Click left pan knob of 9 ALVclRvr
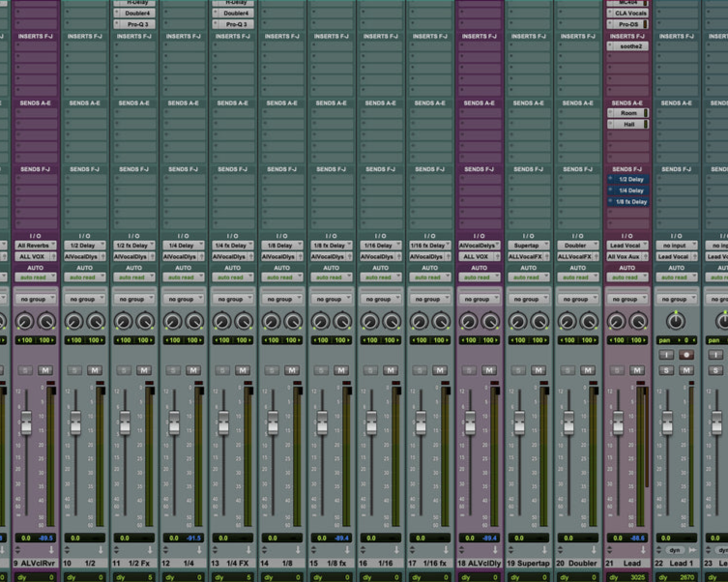The height and width of the screenshot is (582, 728). click(24, 321)
